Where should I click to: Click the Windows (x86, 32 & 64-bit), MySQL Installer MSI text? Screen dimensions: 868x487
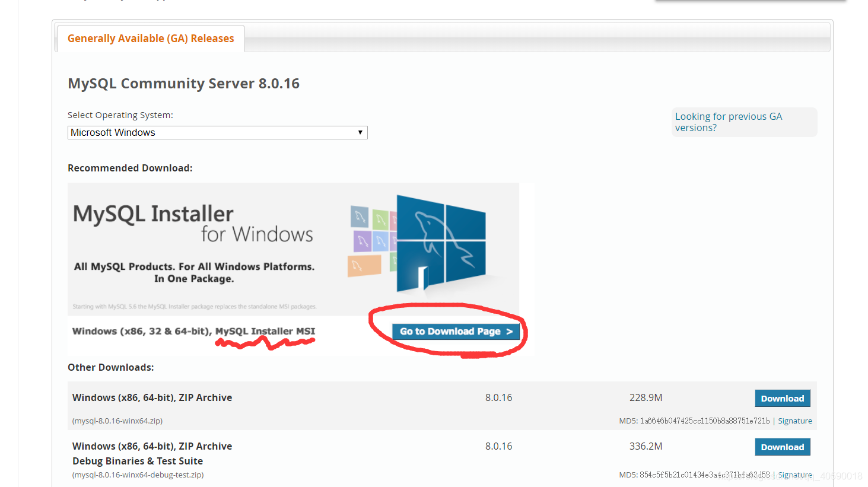pos(193,331)
